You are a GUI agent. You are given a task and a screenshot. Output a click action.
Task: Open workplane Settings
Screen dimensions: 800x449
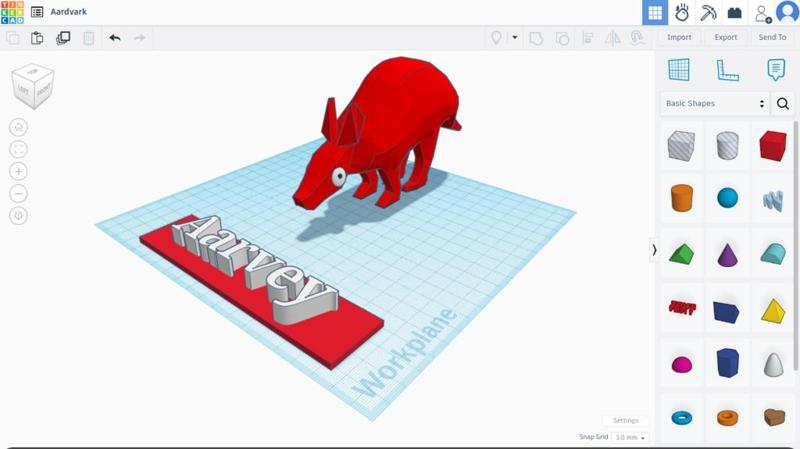tap(626, 420)
